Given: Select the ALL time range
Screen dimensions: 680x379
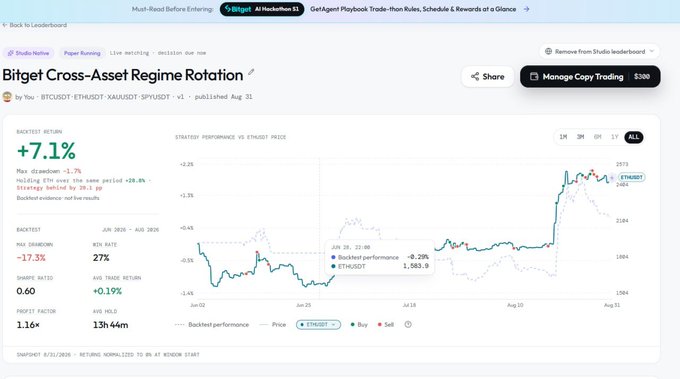Looking at the screenshot, I should (634, 137).
